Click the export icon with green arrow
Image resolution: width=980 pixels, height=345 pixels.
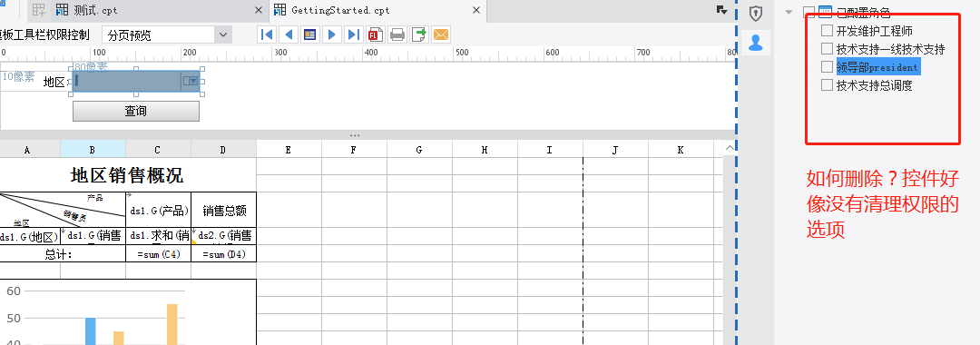[419, 34]
